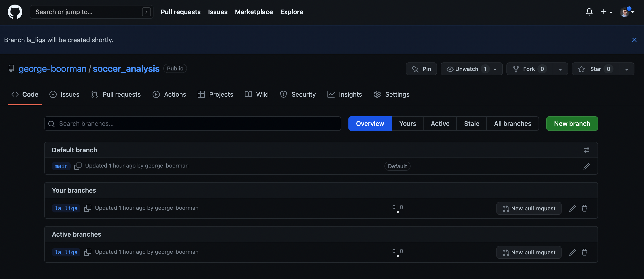Copy the main branch name

(78, 166)
